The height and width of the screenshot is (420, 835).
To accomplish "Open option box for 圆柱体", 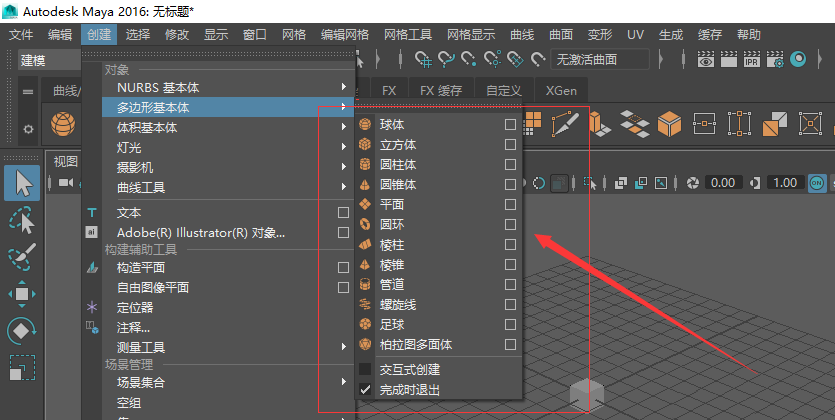I will pyautogui.click(x=510, y=164).
